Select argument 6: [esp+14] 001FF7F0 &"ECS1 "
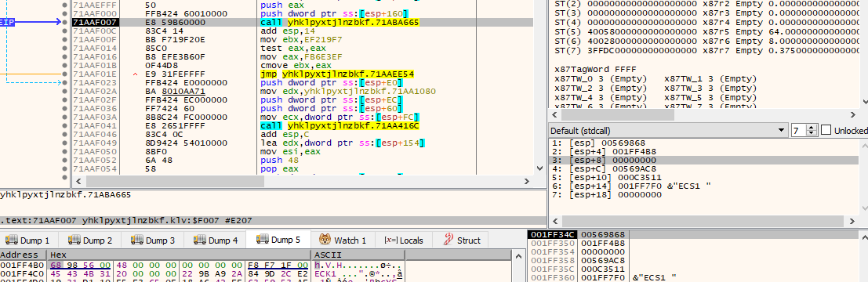 pos(631,186)
